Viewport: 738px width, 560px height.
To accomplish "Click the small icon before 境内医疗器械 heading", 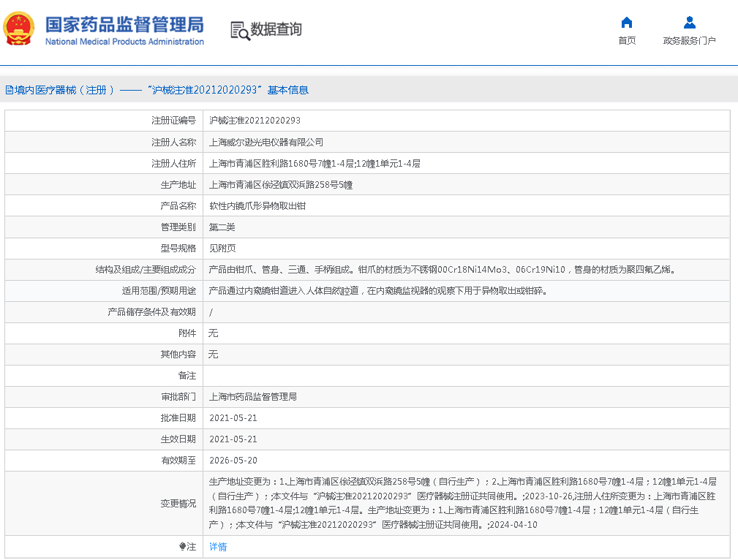I will [x=9, y=91].
